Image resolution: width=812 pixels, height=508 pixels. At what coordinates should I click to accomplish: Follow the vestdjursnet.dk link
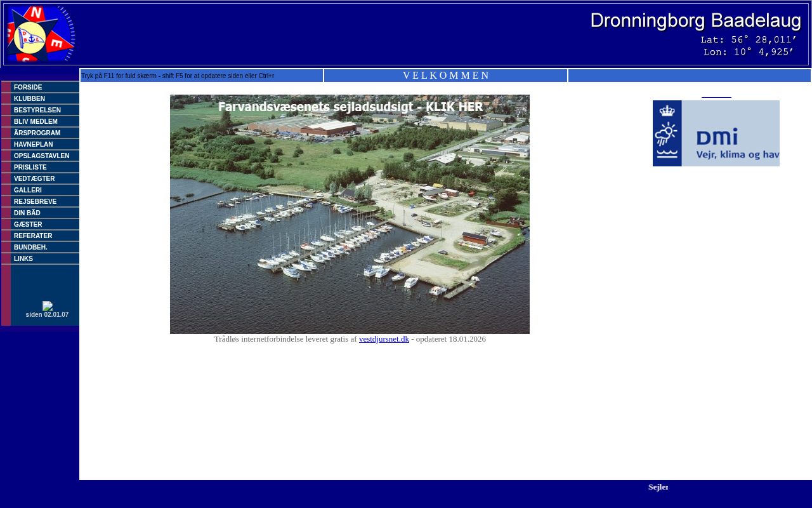pos(384,339)
